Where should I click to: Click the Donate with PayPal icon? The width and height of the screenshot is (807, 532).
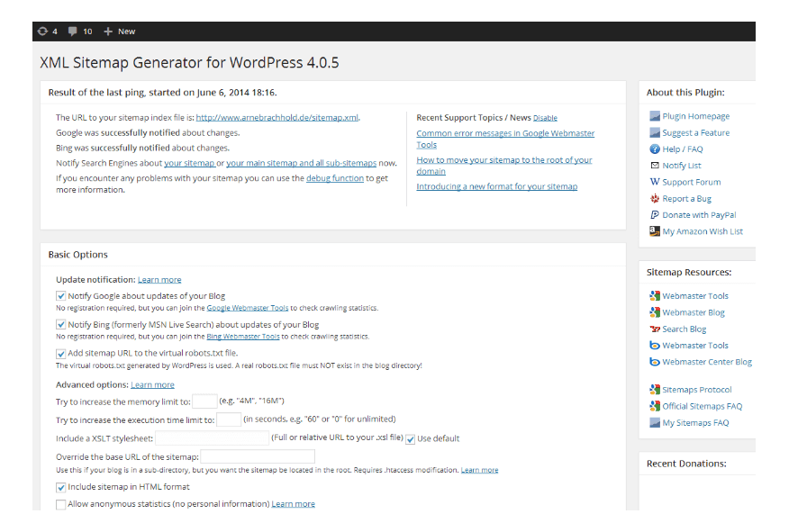[655, 215]
